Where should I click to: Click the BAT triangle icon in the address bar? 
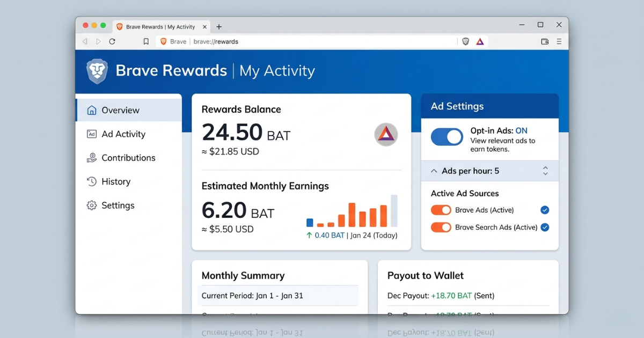(480, 41)
